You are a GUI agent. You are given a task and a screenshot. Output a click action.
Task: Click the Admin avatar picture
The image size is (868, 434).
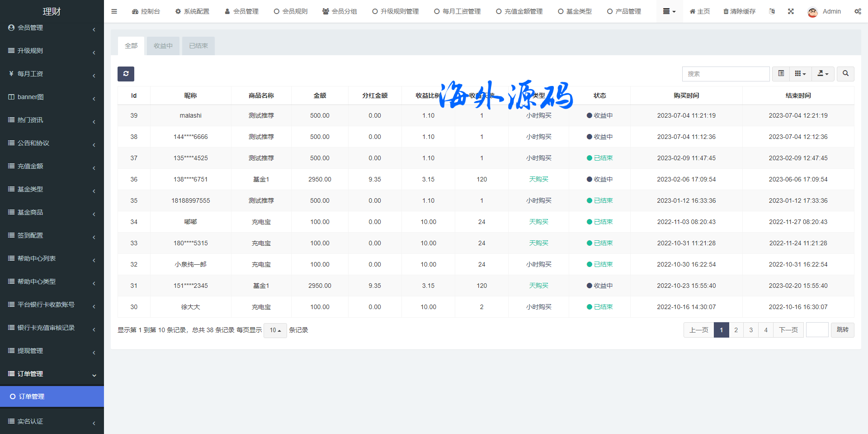coord(812,12)
